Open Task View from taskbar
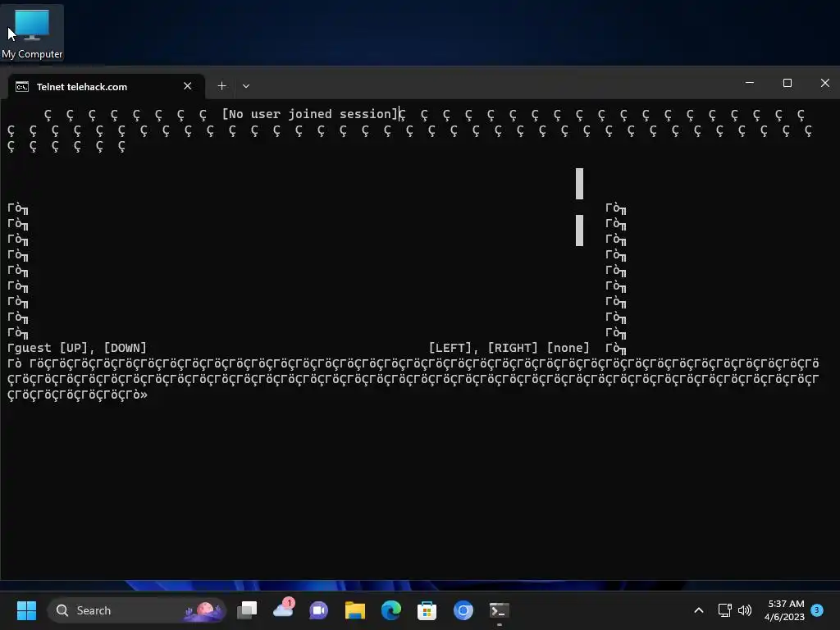 [247, 610]
